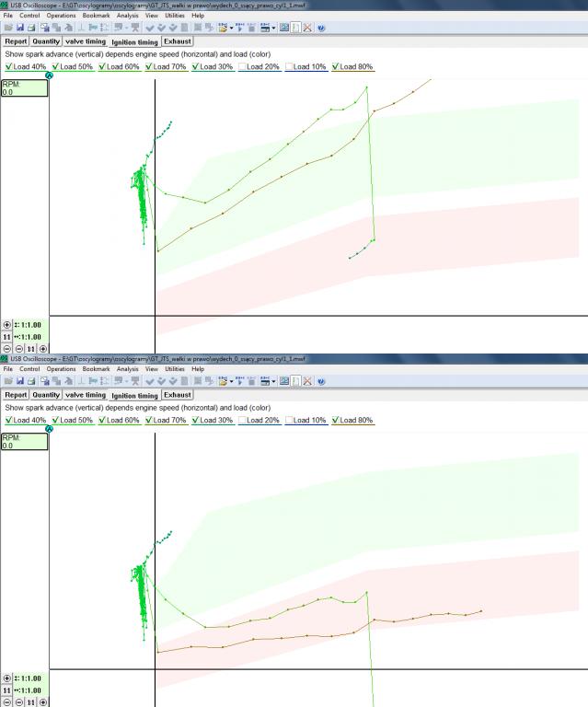Screen dimensions: 588x707
Task: Open dropdown arrow beside bookmark folder, upper toolbar
Action: pos(231,28)
